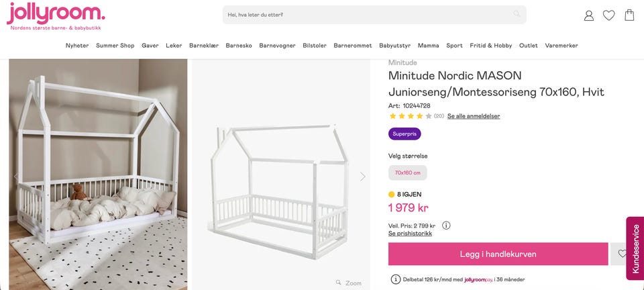Open the user account icon
Image resolution: width=644 pixels, height=290 pixels.
coord(588,15)
